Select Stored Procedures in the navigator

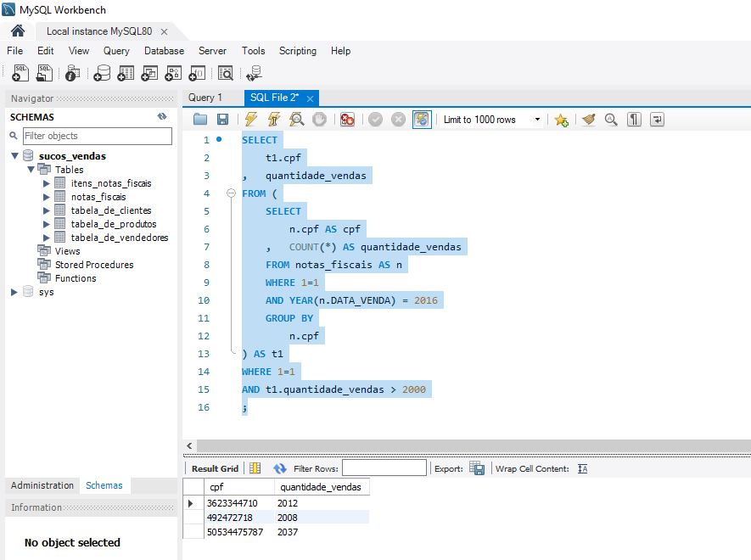click(93, 265)
